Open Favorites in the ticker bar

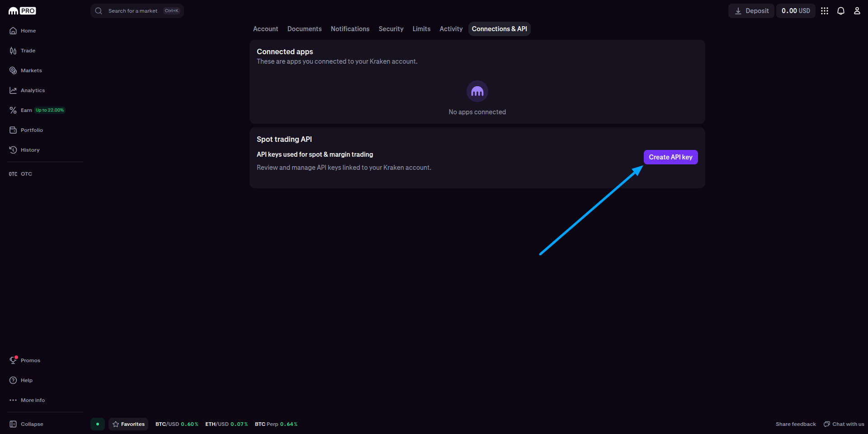128,424
